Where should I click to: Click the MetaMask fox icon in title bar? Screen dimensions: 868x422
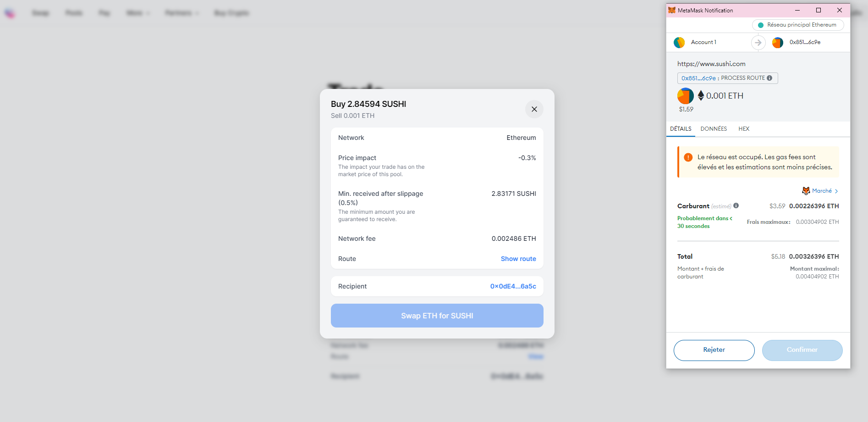point(672,10)
